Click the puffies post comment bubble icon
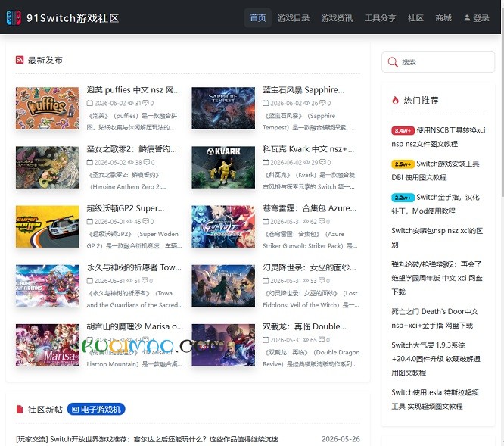 coord(145,103)
